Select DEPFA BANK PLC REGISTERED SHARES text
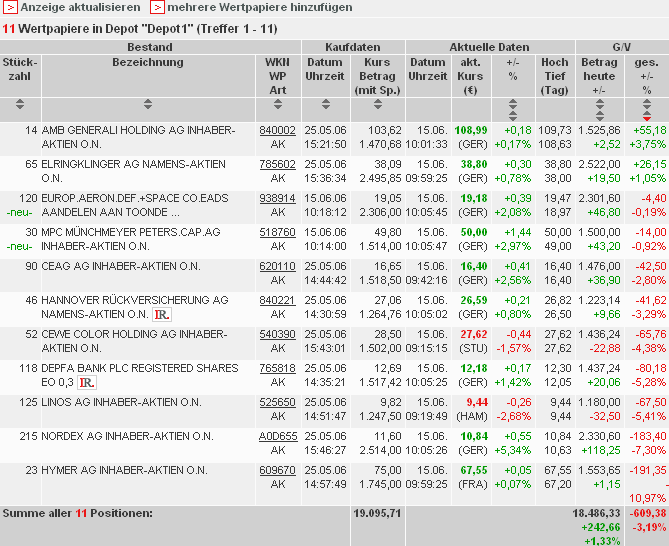This screenshot has height=546, width=669. click(x=140, y=369)
